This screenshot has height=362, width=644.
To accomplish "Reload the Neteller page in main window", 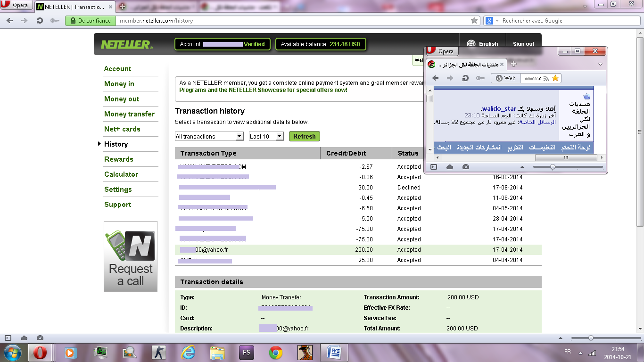I will [40, 21].
